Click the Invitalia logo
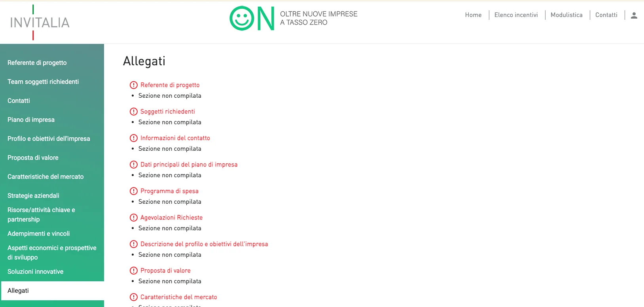Image resolution: width=644 pixels, height=307 pixels. 40,23
